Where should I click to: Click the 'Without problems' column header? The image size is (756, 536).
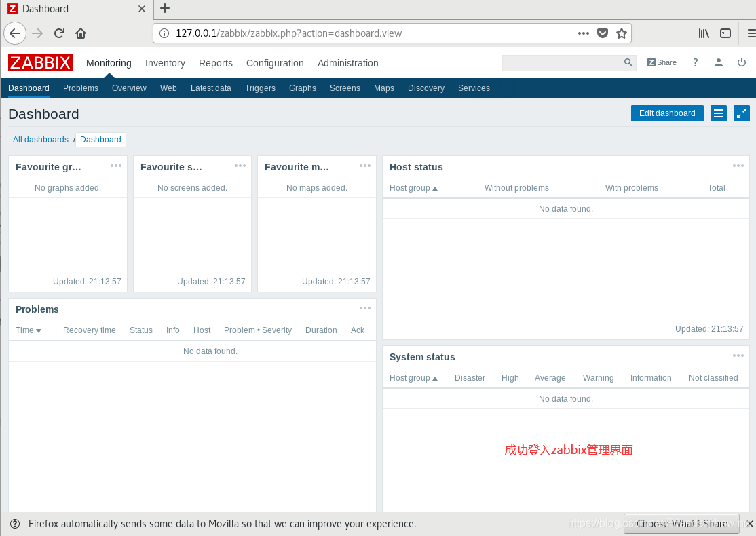tap(516, 188)
